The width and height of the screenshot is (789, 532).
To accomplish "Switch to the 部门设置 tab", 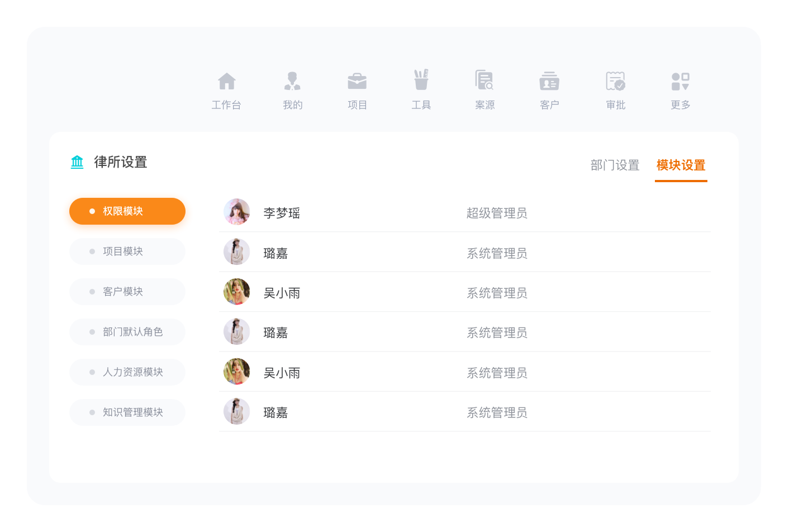I will pyautogui.click(x=615, y=165).
